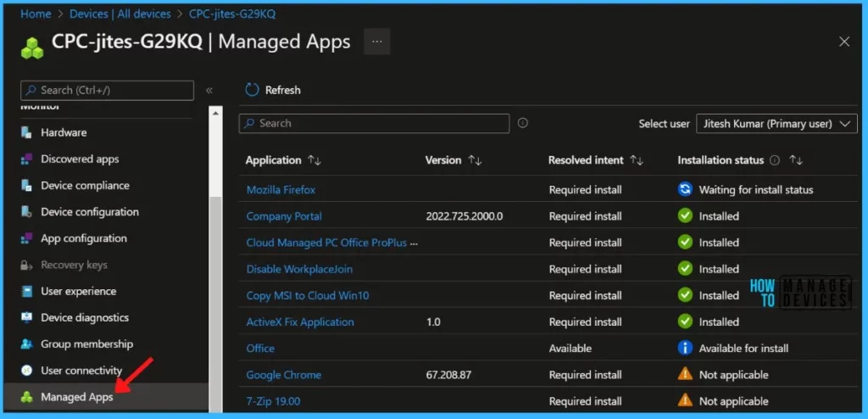Click the Managed Apps green cubes sidebar icon
Viewport: 868px width, 419px height.
coord(26,398)
